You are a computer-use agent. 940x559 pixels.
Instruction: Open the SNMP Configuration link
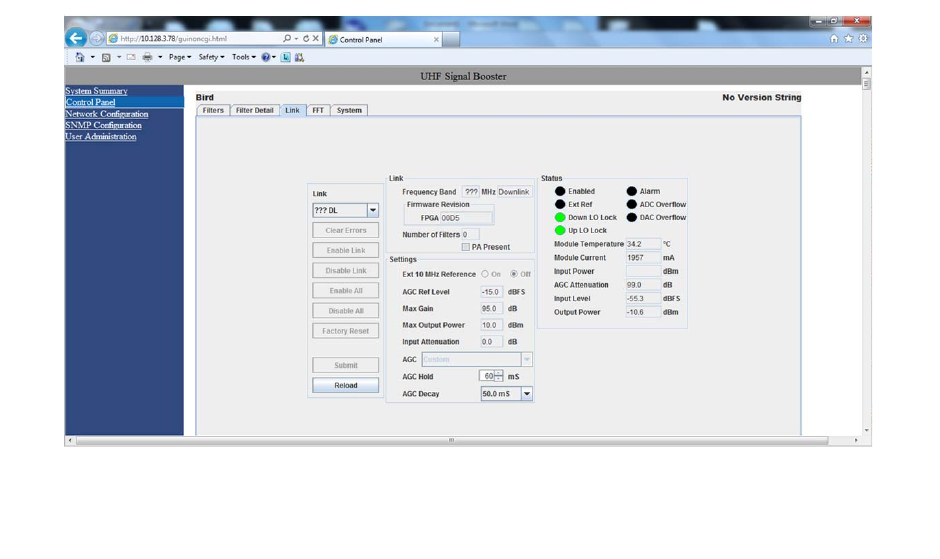click(x=104, y=125)
